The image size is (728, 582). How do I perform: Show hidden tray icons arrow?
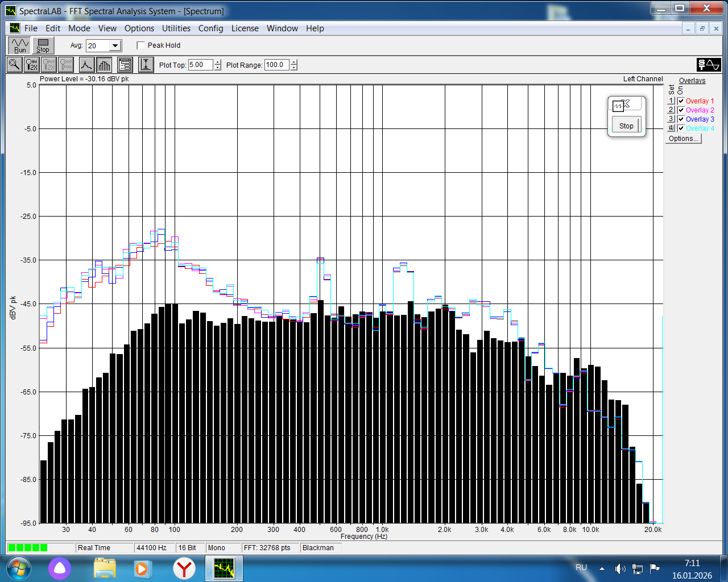[x=602, y=568]
